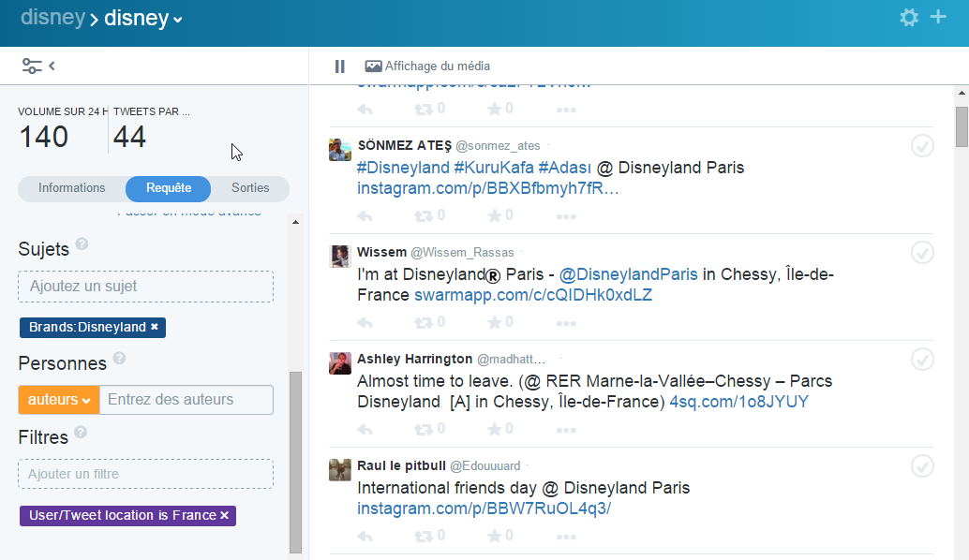The image size is (969, 560).
Task: Mark Ashley Harrington's tweet as checked
Action: pyautogui.click(x=922, y=360)
